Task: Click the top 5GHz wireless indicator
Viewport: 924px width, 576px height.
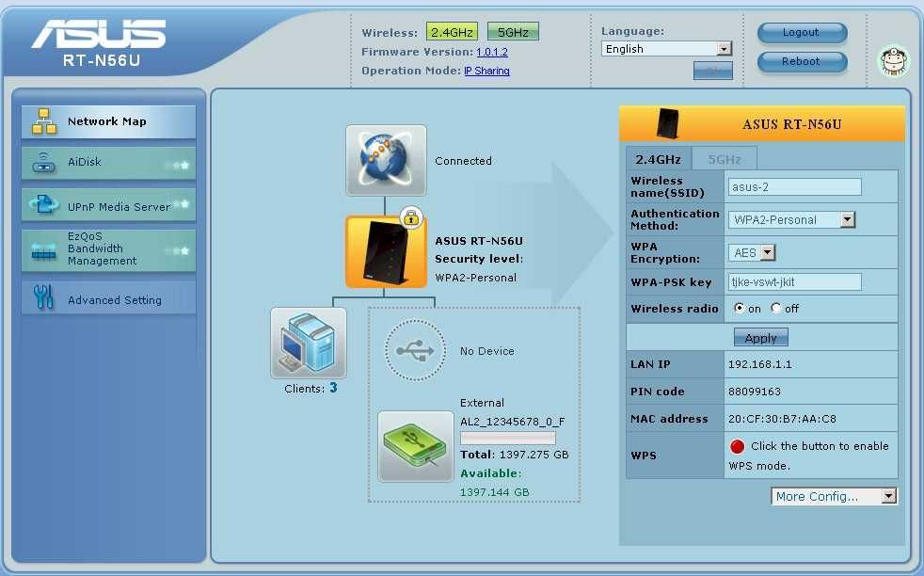Action: pyautogui.click(x=513, y=32)
